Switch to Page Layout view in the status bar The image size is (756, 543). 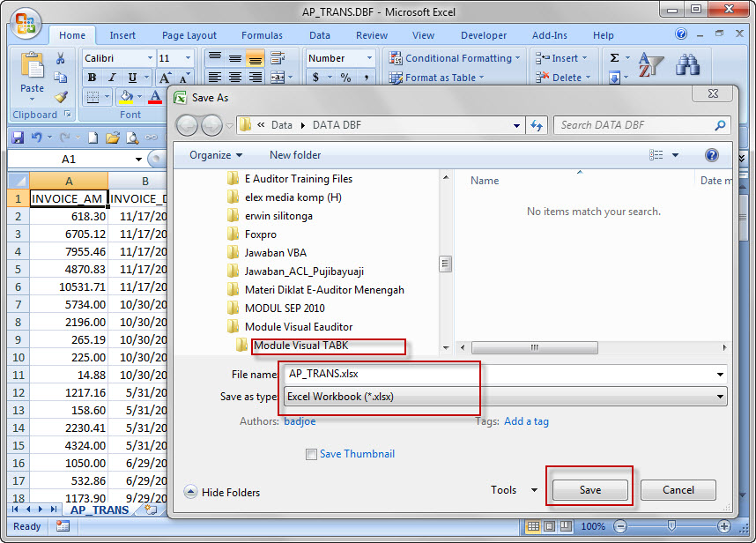click(547, 526)
